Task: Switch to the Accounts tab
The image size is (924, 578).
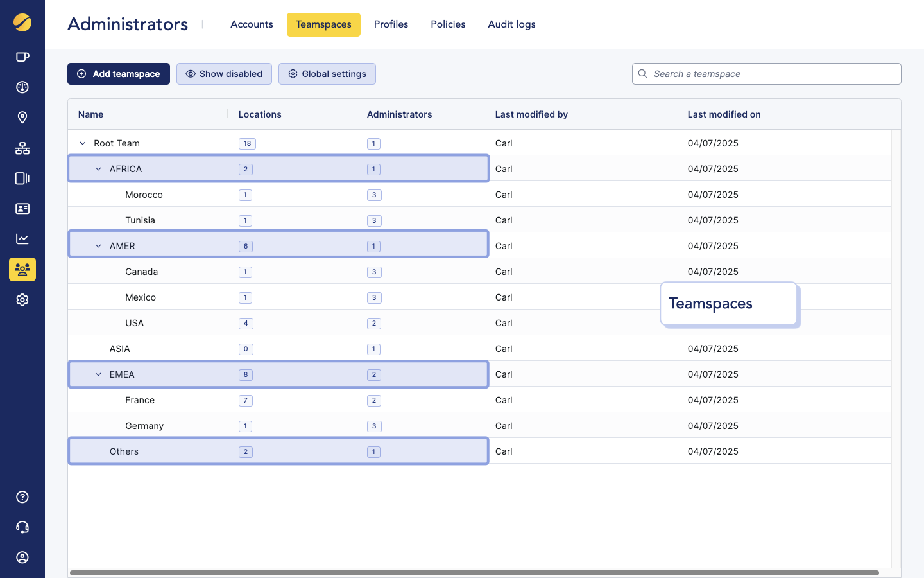Action: (252, 24)
